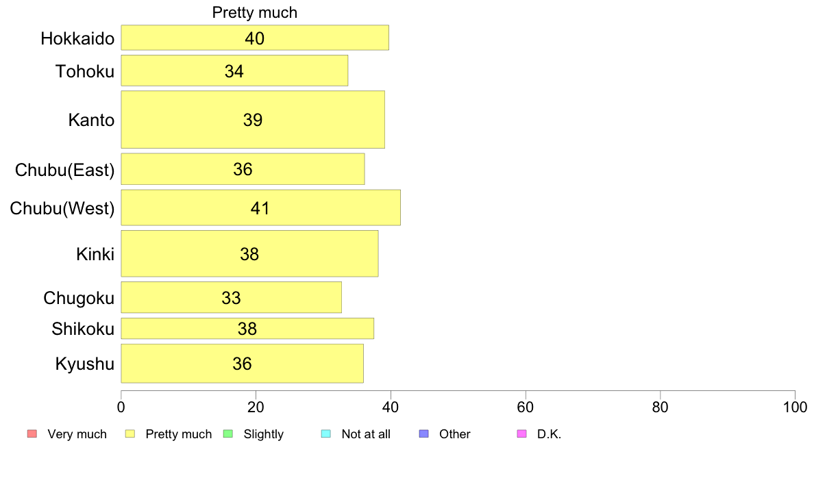Select the Chubu(East) bar showing 36

click(x=243, y=168)
